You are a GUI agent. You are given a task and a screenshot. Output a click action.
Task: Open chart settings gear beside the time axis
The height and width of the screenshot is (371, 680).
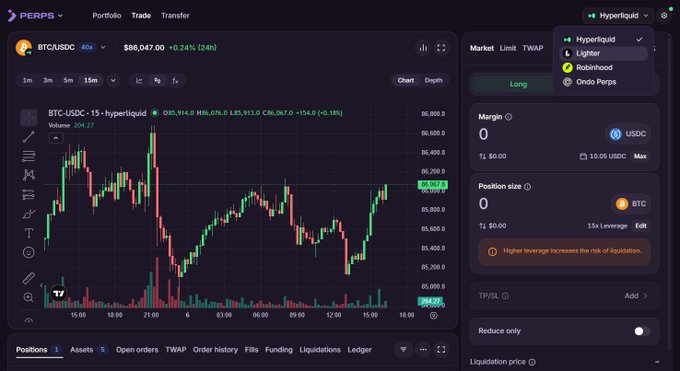click(433, 315)
